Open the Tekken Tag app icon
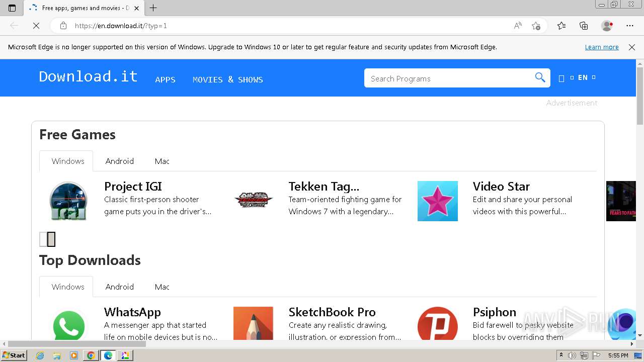The width and height of the screenshot is (644, 362). [253, 201]
